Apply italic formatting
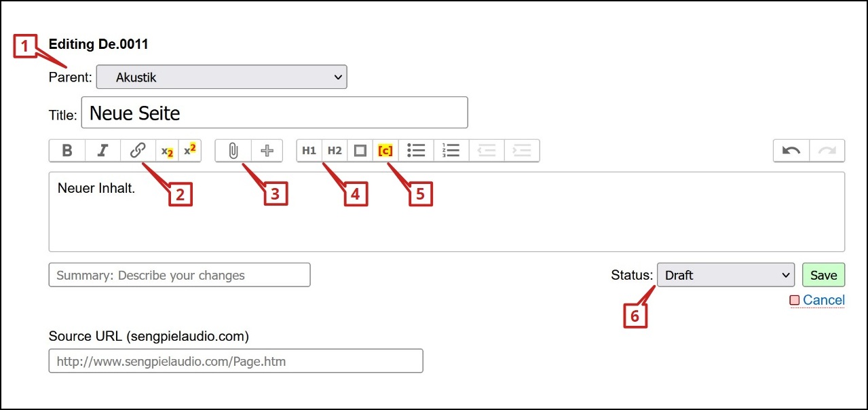This screenshot has height=410, width=868. (102, 151)
